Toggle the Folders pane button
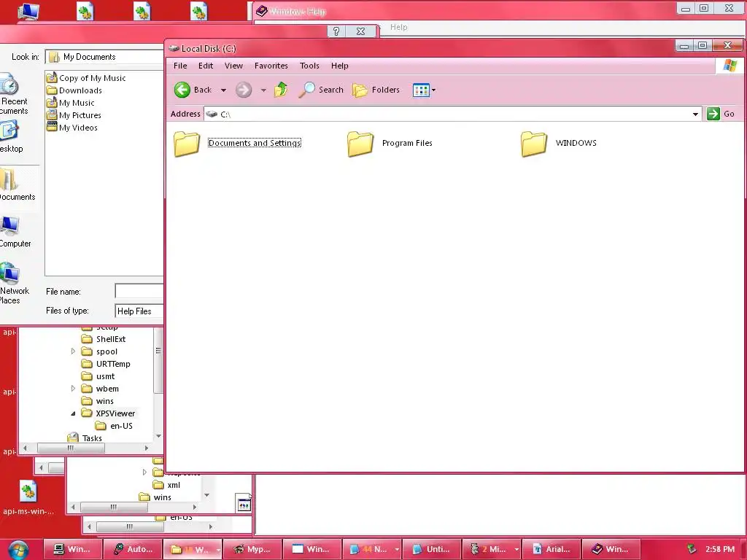 coord(376,90)
